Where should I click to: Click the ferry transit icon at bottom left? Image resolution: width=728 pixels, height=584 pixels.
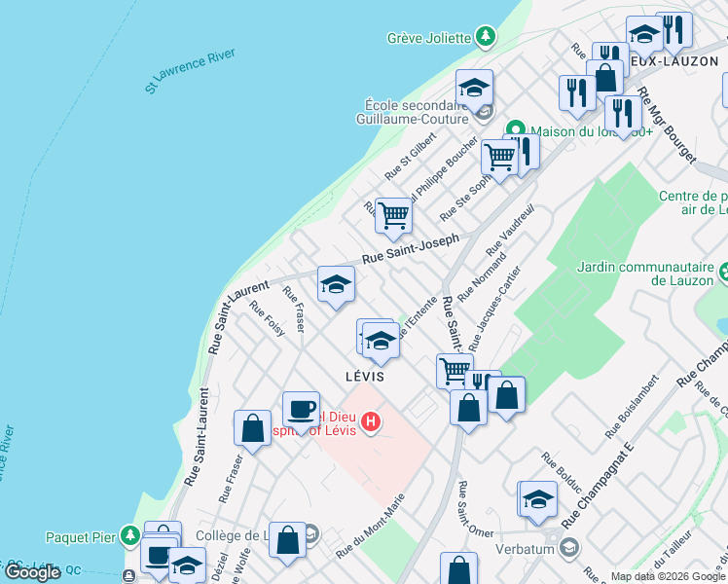click(129, 576)
